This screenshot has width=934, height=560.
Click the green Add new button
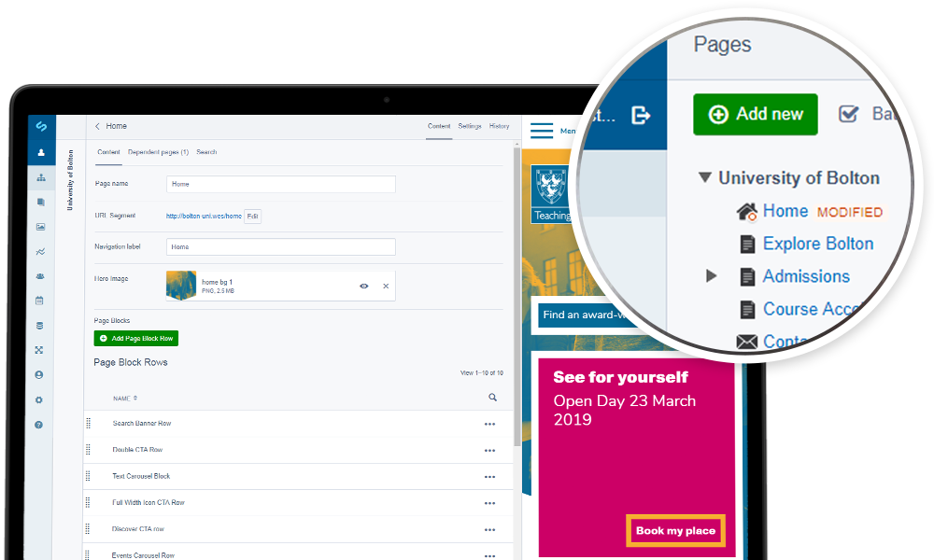[x=756, y=114]
